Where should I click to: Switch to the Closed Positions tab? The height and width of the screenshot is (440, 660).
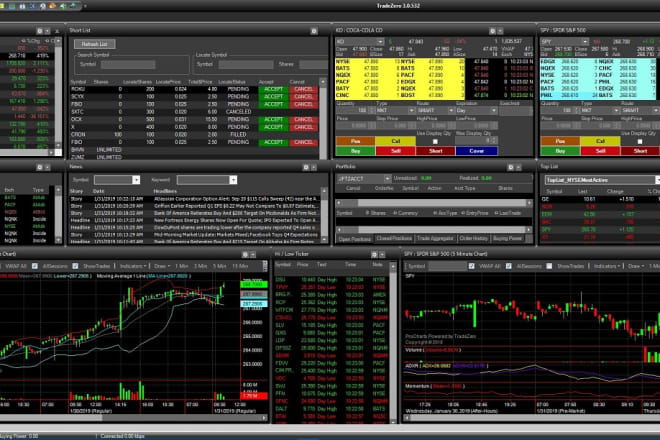394,239
